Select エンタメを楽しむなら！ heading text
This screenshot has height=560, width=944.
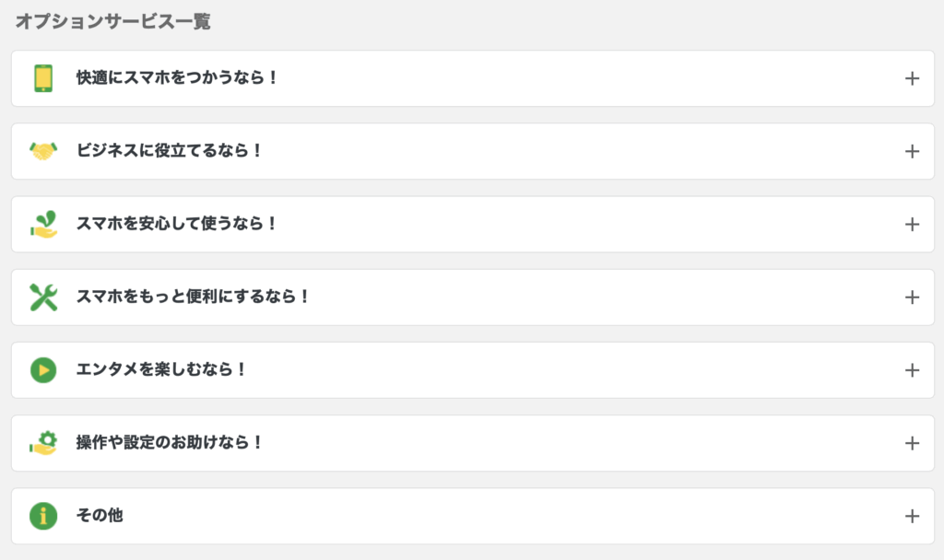160,369
